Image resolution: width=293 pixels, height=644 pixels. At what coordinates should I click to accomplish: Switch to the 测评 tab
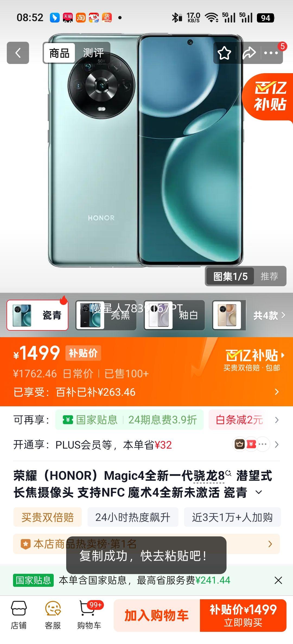[x=93, y=53]
